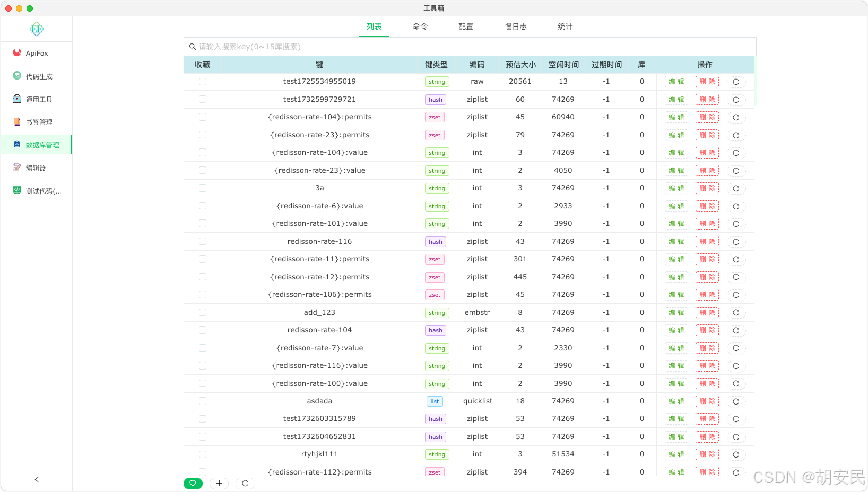The height and width of the screenshot is (492, 868).
Task: Check favorite box for test1725534955019
Action: point(203,82)
